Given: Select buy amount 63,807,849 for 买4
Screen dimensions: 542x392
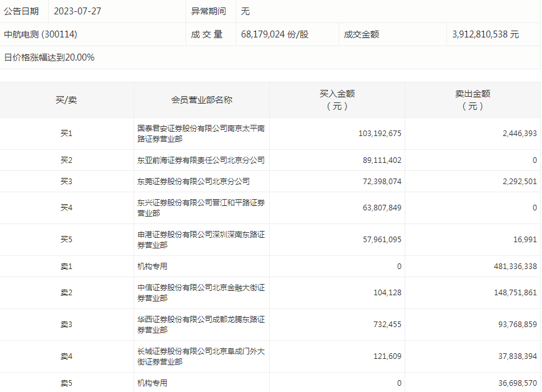Looking at the screenshot, I should point(380,208).
